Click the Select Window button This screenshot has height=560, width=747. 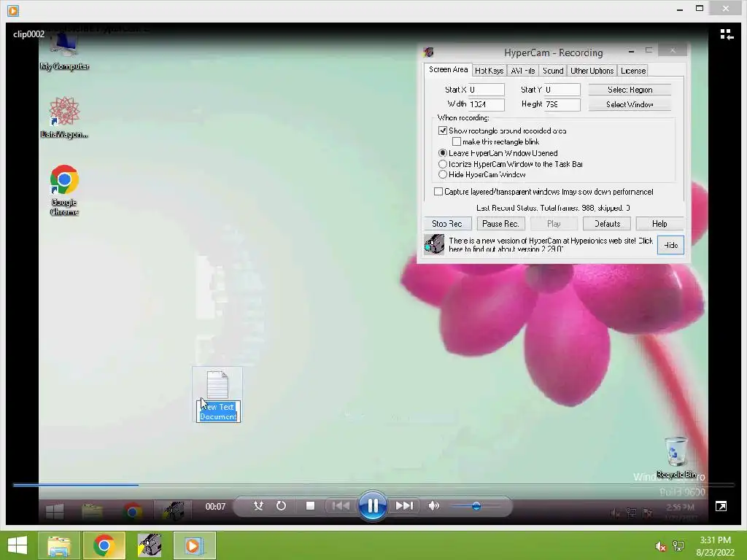click(x=630, y=104)
